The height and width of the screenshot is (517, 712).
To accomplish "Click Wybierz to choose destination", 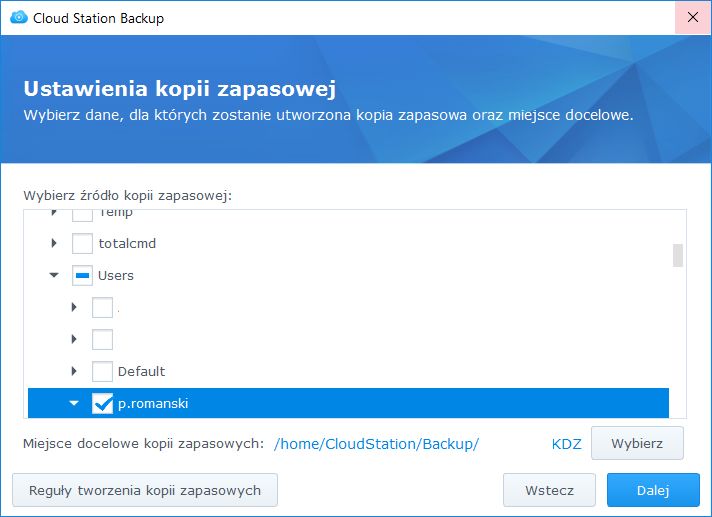I will [x=637, y=443].
